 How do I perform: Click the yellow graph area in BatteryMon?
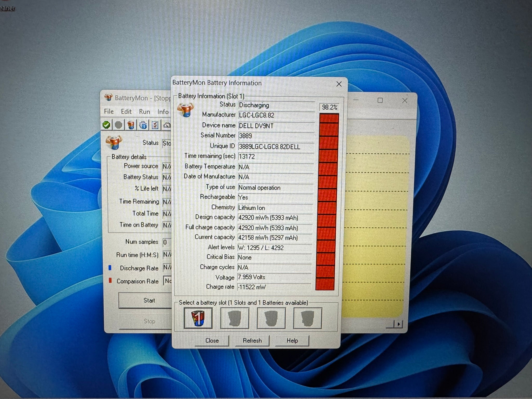pyautogui.click(x=375, y=226)
